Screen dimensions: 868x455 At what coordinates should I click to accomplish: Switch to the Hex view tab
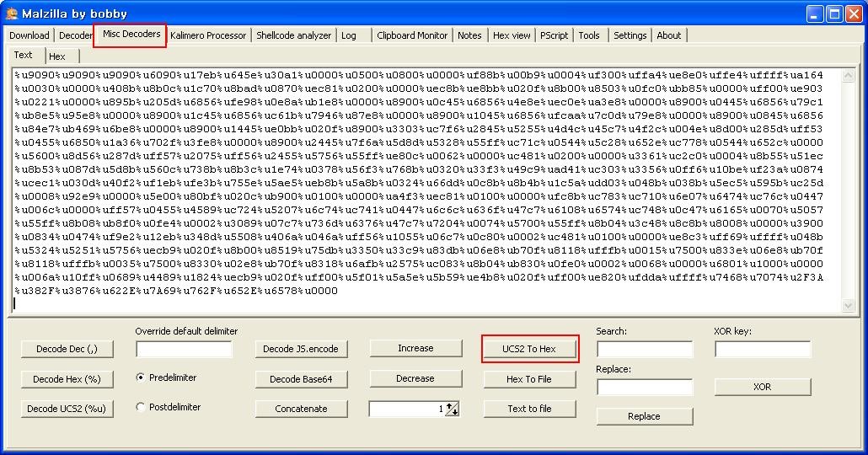512,35
